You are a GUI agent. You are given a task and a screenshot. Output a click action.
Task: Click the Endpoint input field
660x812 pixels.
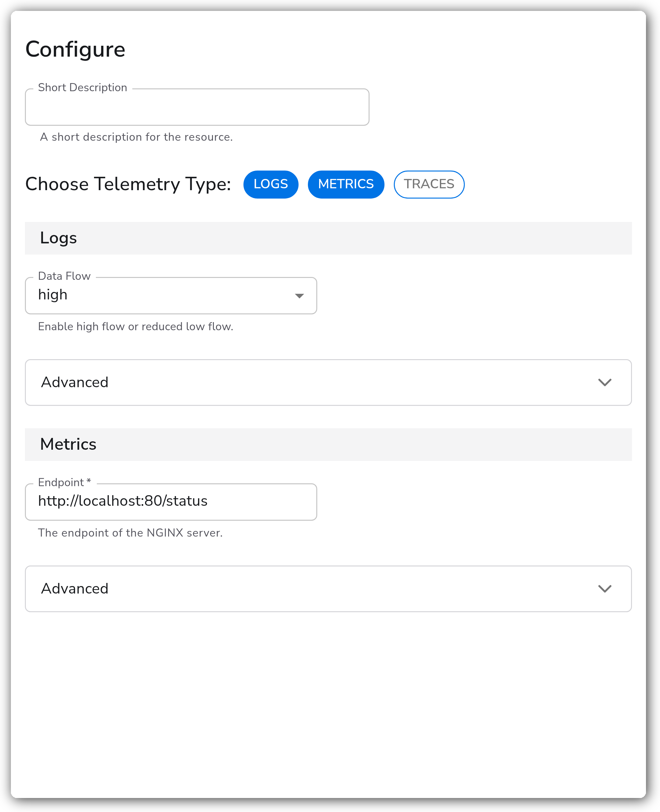tap(171, 502)
